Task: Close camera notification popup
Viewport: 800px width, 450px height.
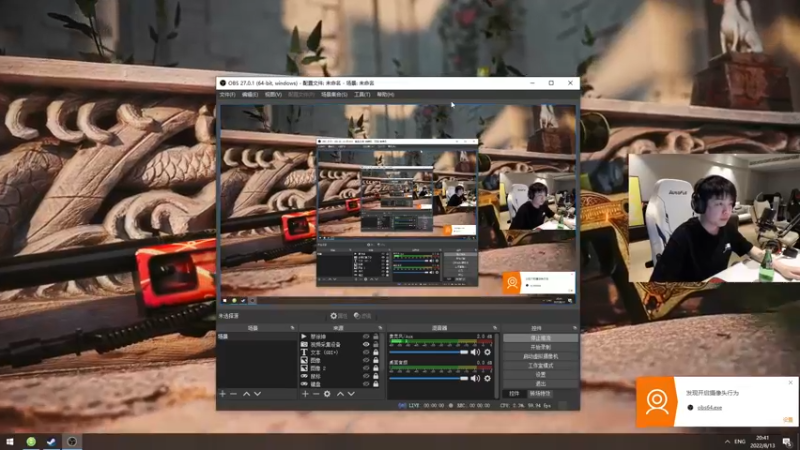Action: [790, 383]
